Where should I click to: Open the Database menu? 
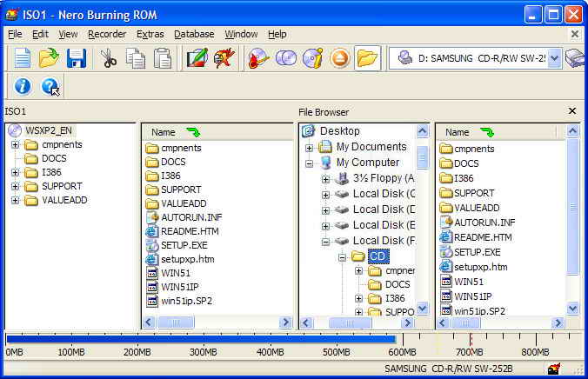tap(194, 34)
